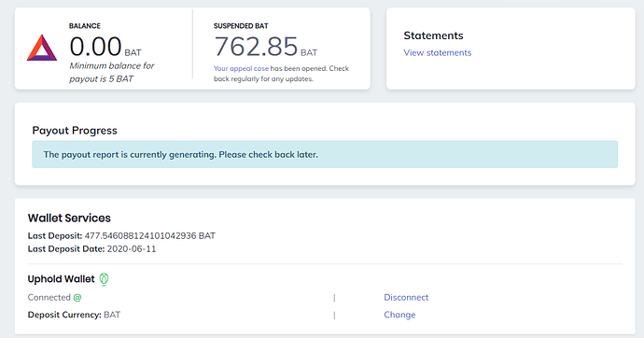The height and width of the screenshot is (338, 644).
Task: Click the 0.00 BAT balance amount
Action: (x=105, y=46)
